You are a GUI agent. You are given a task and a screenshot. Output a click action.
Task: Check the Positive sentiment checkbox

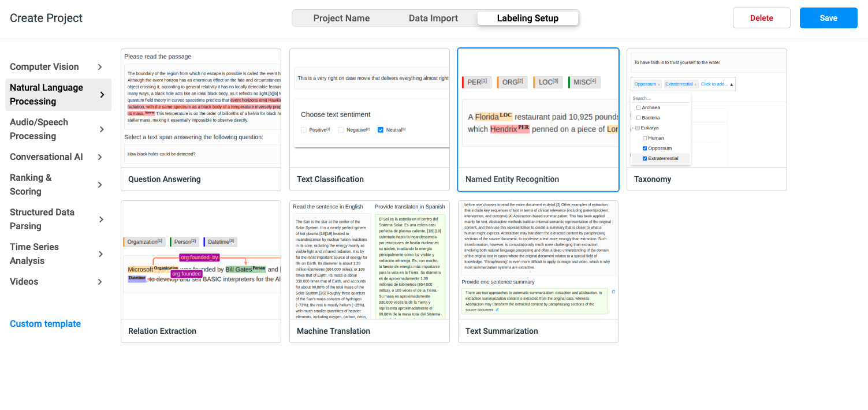click(304, 130)
